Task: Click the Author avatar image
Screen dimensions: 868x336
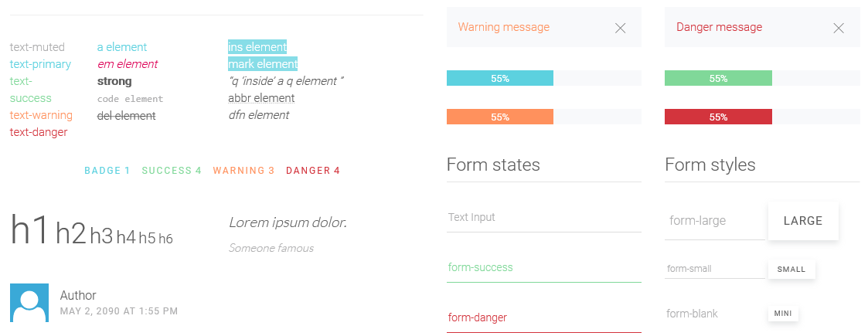Action: click(29, 303)
